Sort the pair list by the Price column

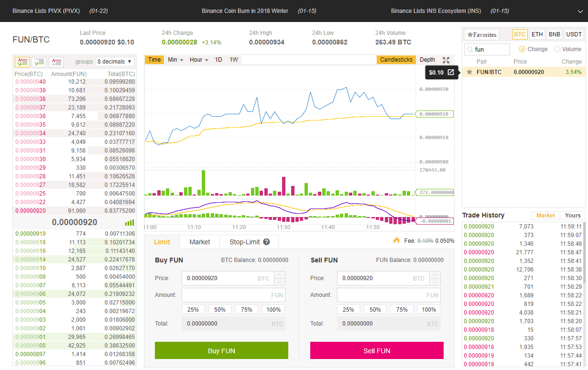pyautogui.click(x=520, y=62)
